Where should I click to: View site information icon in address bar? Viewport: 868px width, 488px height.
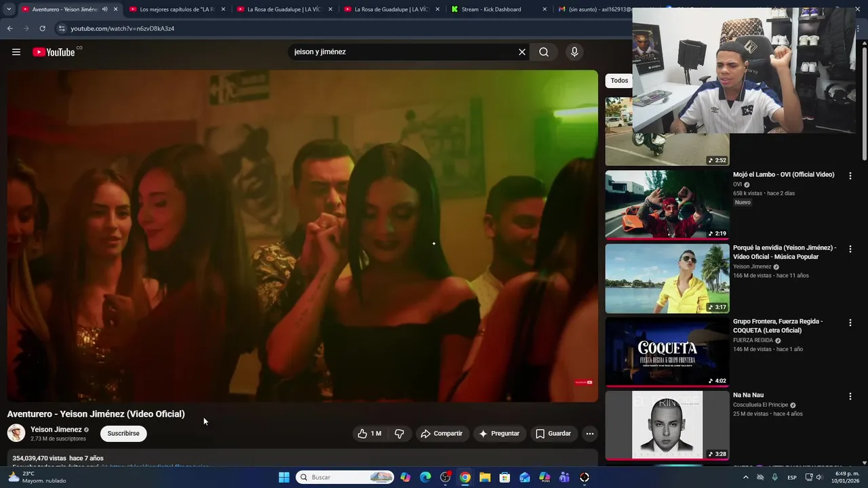click(x=62, y=28)
